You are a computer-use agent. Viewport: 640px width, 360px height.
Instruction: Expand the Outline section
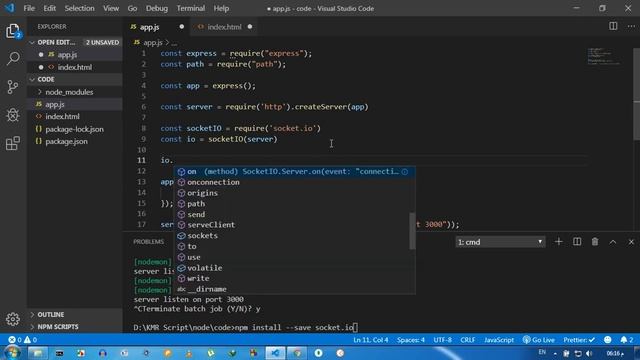[x=75, y=314]
